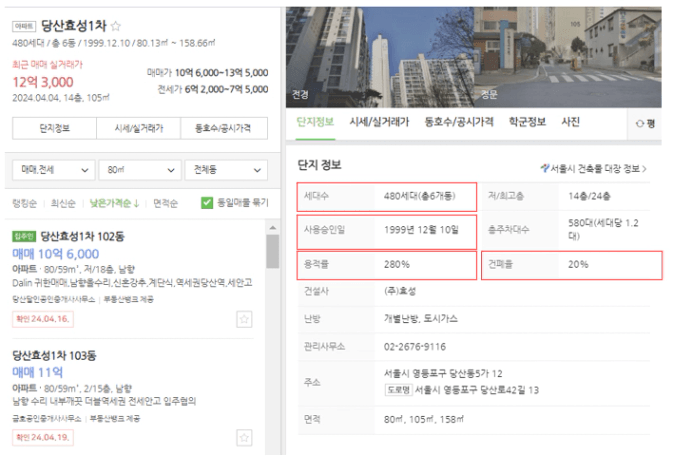This screenshot has height=474, width=673.
Task: Click the 건폐율 20% value
Action: coord(578,264)
